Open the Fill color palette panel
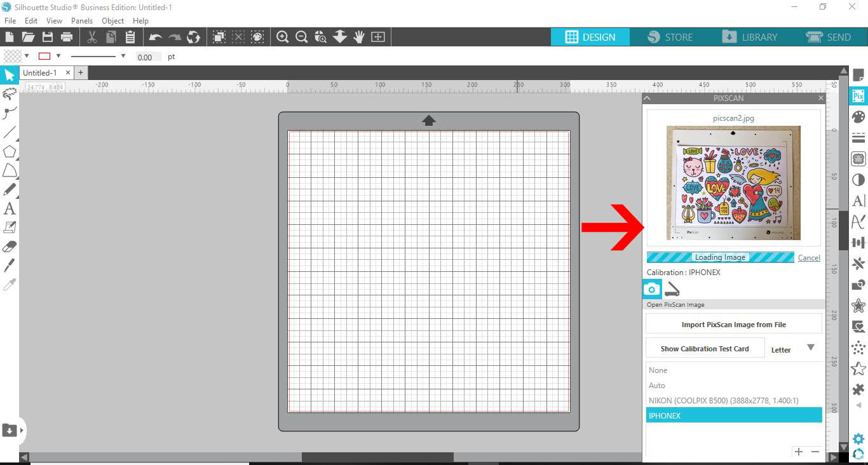The height and width of the screenshot is (465, 868). pyautogui.click(x=858, y=116)
